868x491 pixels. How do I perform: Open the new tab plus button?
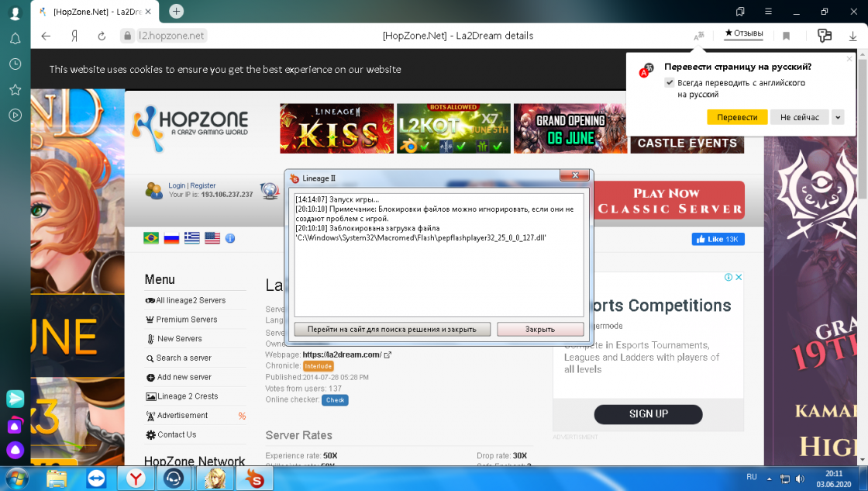coord(177,11)
